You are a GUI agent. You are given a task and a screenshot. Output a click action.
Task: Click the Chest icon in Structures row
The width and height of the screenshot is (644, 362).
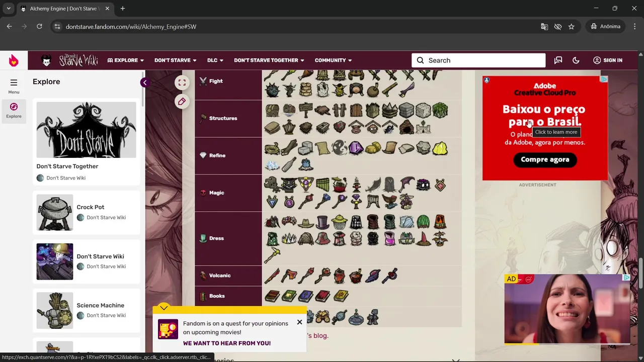coord(273,110)
